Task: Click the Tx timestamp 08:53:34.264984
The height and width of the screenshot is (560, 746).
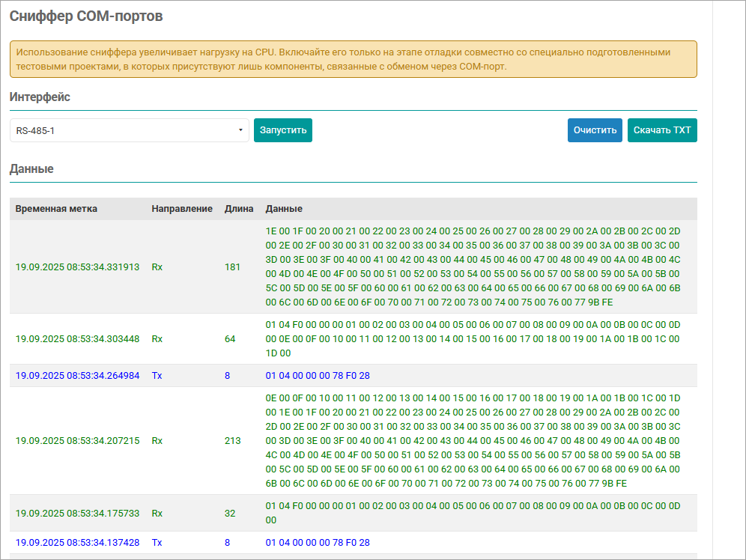Action: click(77, 376)
